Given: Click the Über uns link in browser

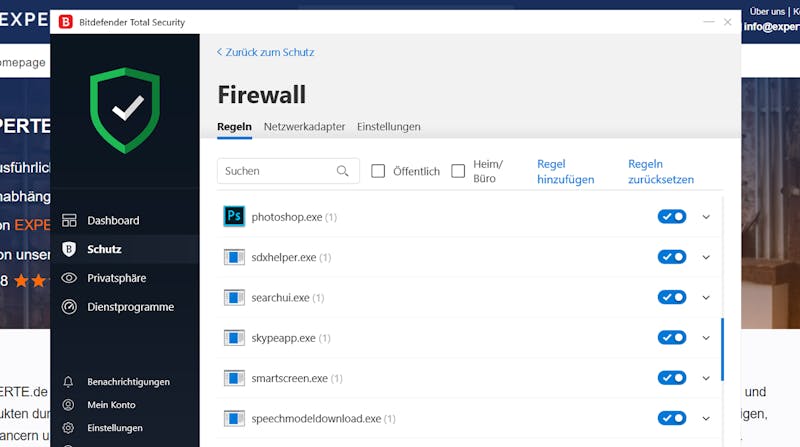Looking at the screenshot, I should pyautogui.click(x=767, y=11).
